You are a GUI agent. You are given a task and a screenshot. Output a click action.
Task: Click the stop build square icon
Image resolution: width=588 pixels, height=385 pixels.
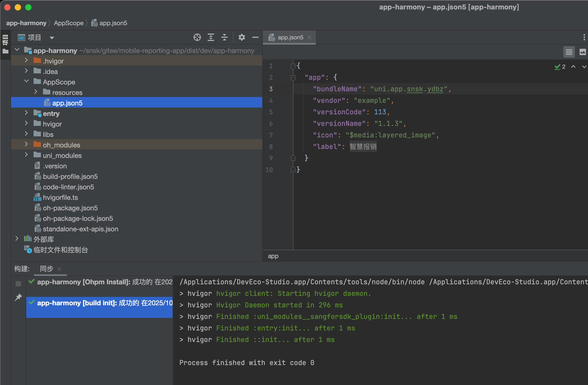[18, 284]
